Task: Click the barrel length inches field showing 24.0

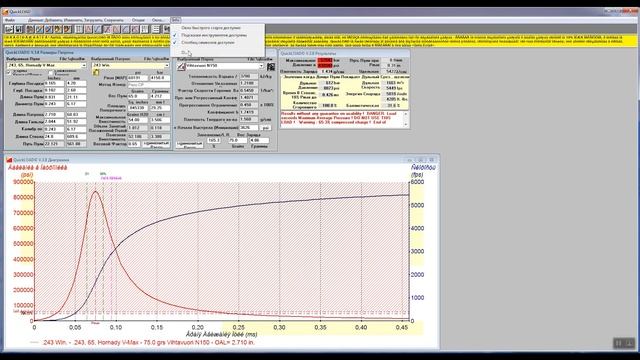Action: click(54, 137)
